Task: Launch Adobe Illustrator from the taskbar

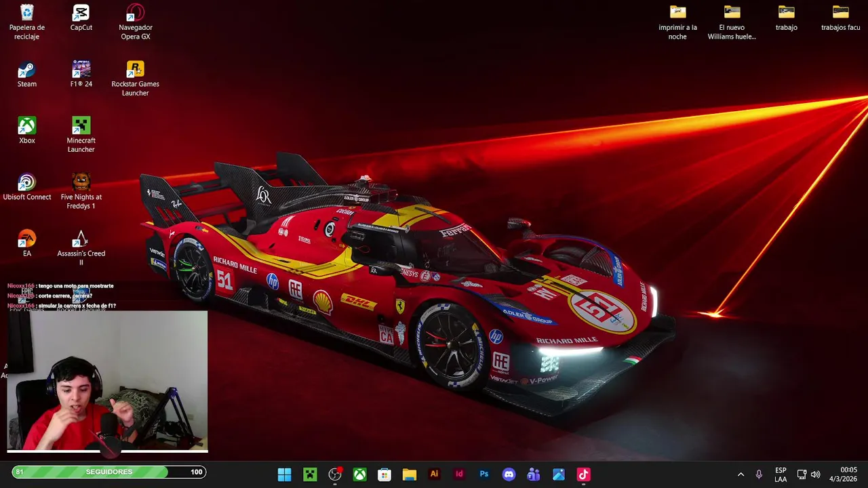Action: (x=434, y=474)
